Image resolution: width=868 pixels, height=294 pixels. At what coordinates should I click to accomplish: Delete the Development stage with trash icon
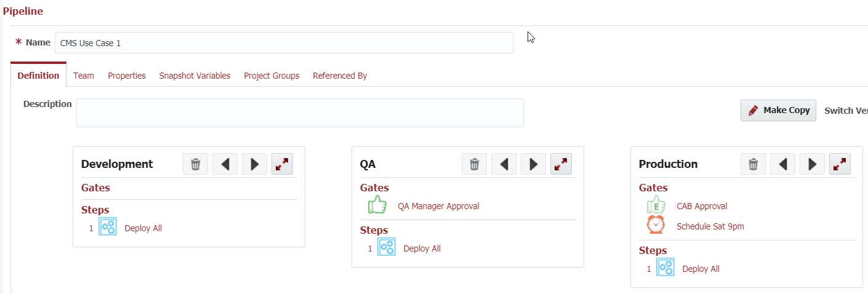[x=196, y=164]
